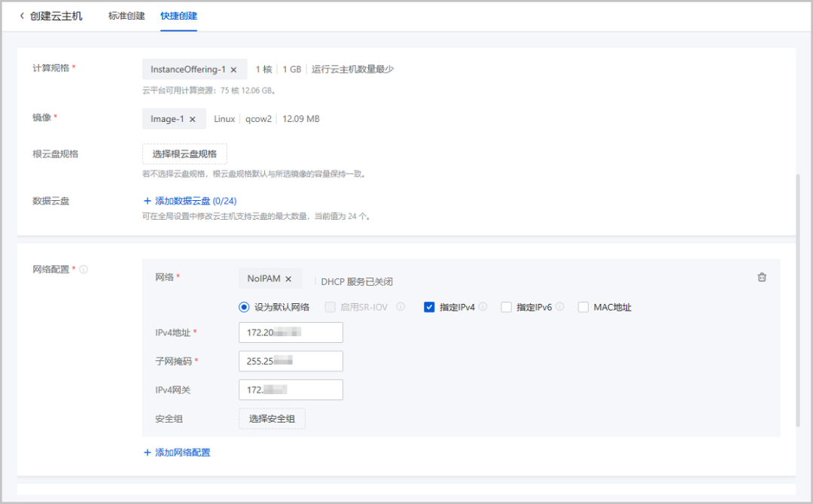Delete the network configuration via trash icon
Viewport: 813px width, 504px height.
coord(762,278)
